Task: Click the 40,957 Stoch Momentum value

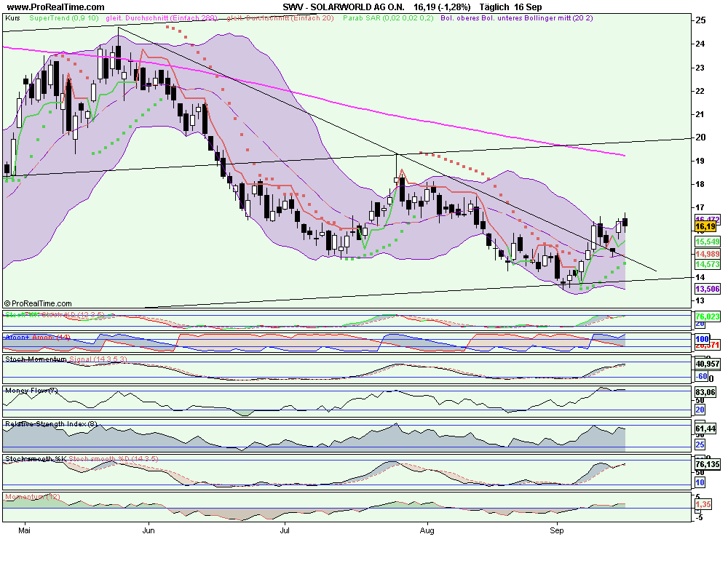Action: pyautogui.click(x=707, y=364)
